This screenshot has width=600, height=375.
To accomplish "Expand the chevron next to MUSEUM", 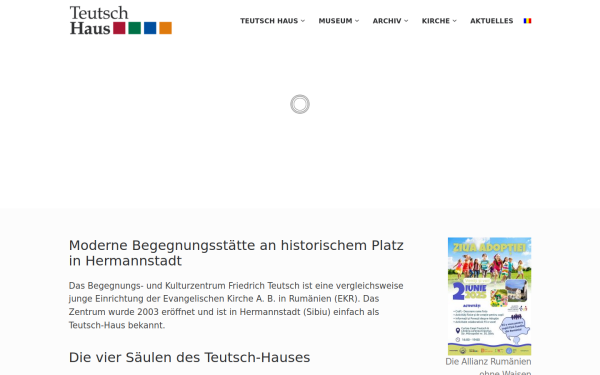I will 357,21.
